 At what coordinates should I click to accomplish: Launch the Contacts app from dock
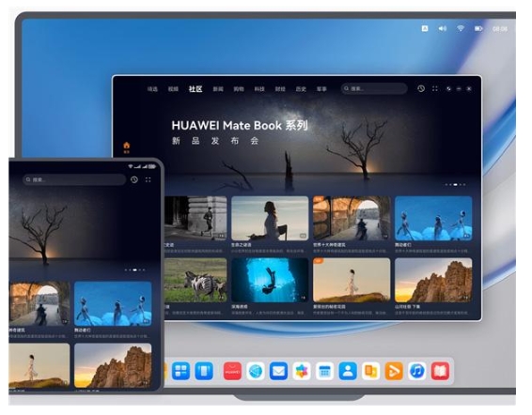pos(348,371)
